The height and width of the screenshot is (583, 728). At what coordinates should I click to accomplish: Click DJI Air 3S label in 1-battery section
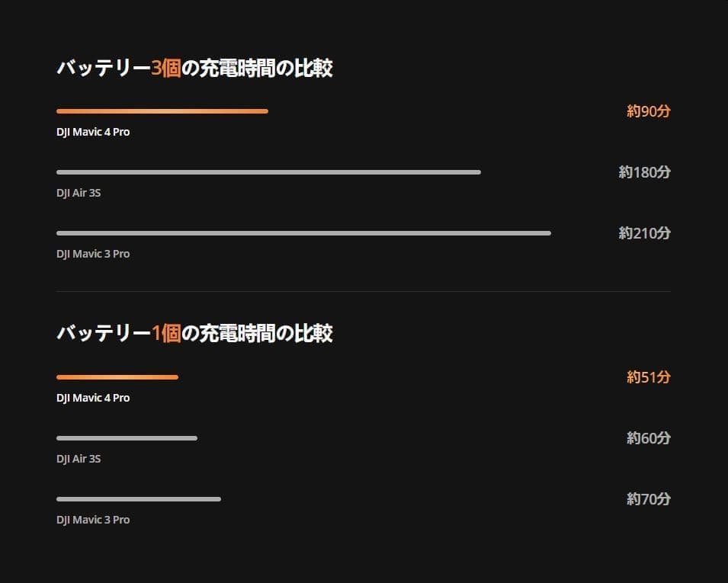coord(79,459)
